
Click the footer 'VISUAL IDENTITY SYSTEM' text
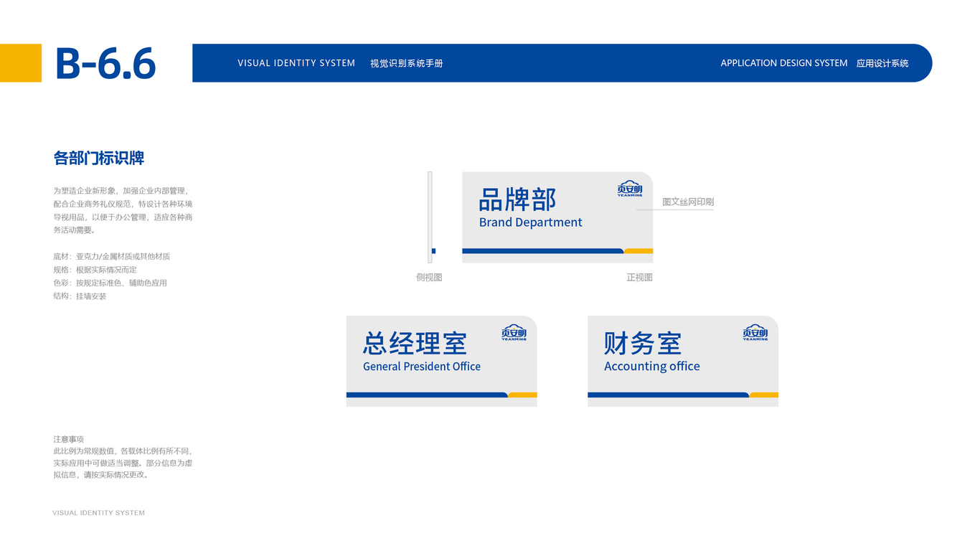[x=98, y=513]
